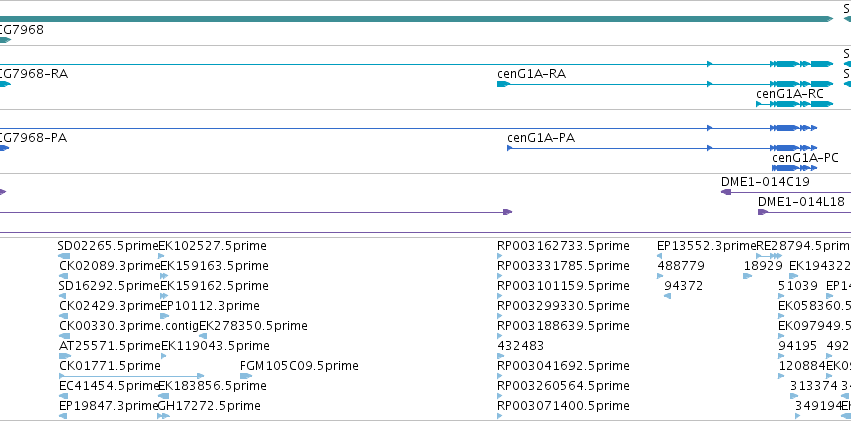The height and width of the screenshot is (421, 851).
Task: Select the GH17272.5prime EST label
Action: 209,406
